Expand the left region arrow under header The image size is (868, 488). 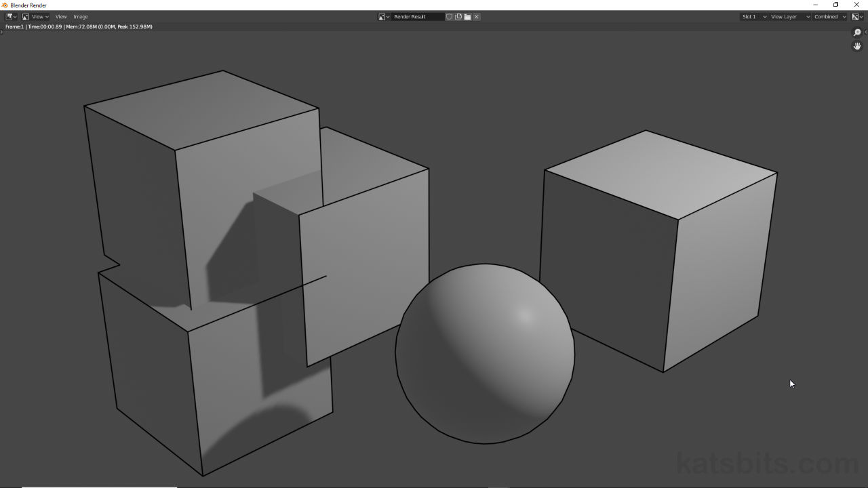(2, 32)
